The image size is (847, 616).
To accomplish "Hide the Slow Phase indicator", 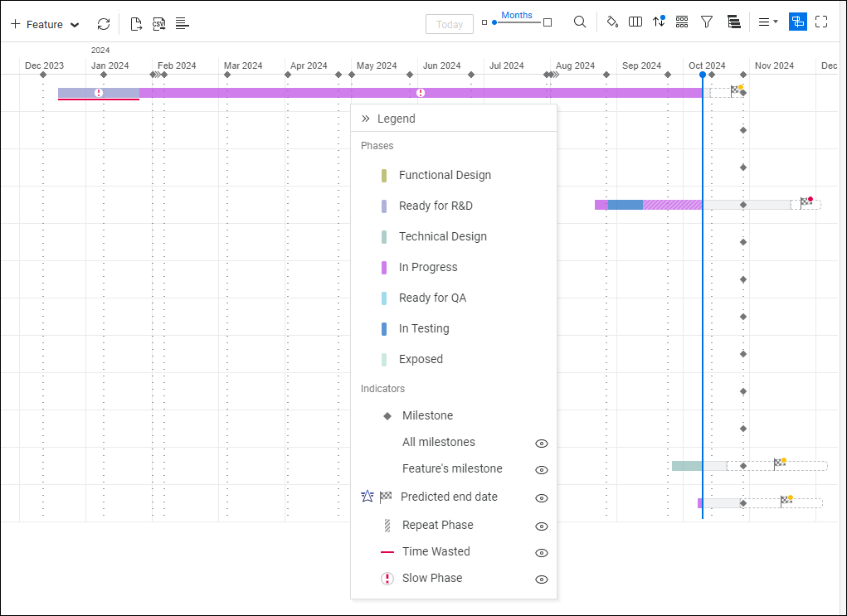I will tap(541, 579).
